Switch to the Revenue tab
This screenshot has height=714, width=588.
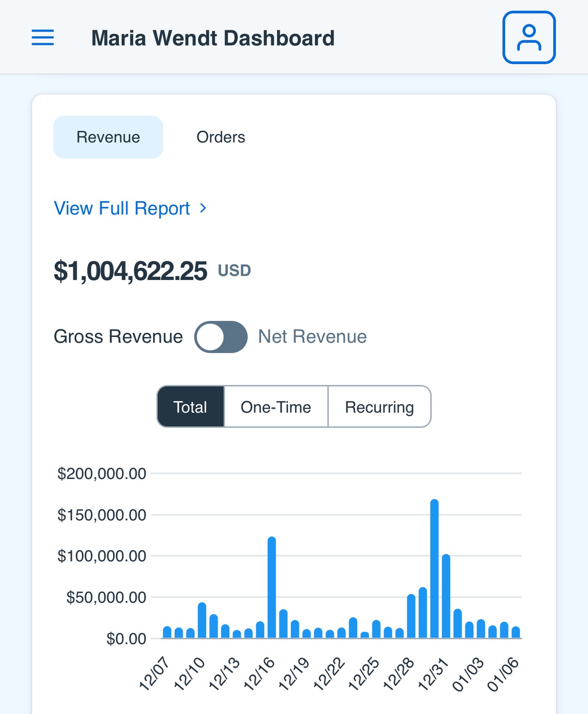(x=108, y=137)
